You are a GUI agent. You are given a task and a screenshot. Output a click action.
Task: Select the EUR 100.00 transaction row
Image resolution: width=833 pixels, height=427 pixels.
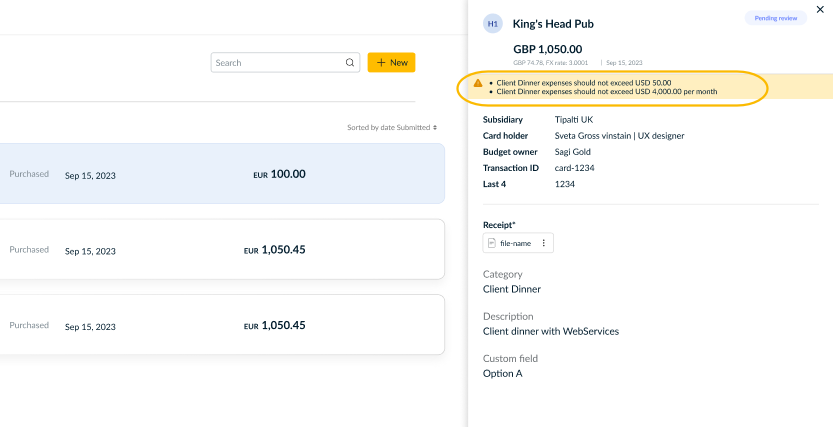pyautogui.click(x=222, y=174)
